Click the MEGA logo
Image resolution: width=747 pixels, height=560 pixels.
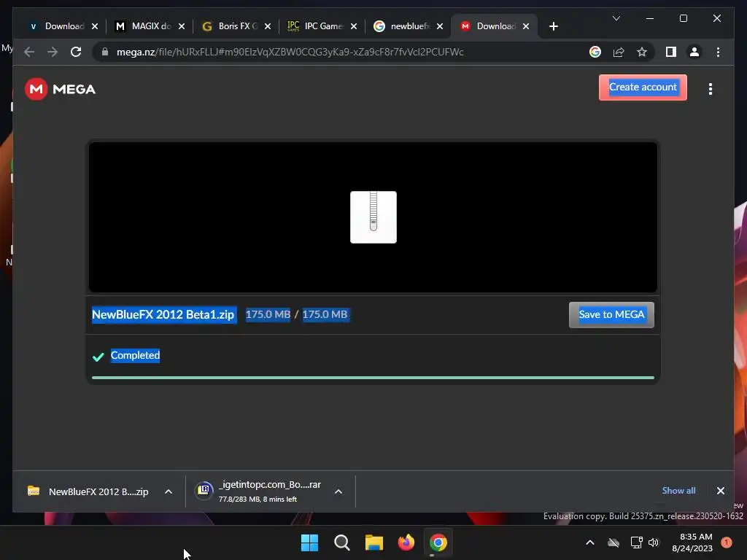[60, 89]
